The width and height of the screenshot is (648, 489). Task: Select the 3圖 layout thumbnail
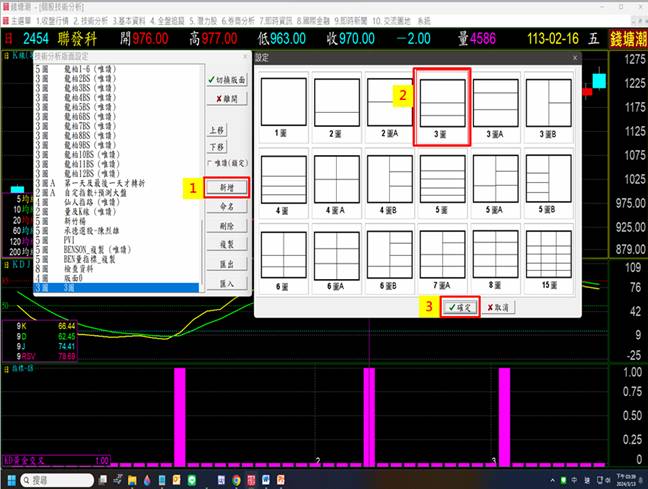click(x=440, y=107)
